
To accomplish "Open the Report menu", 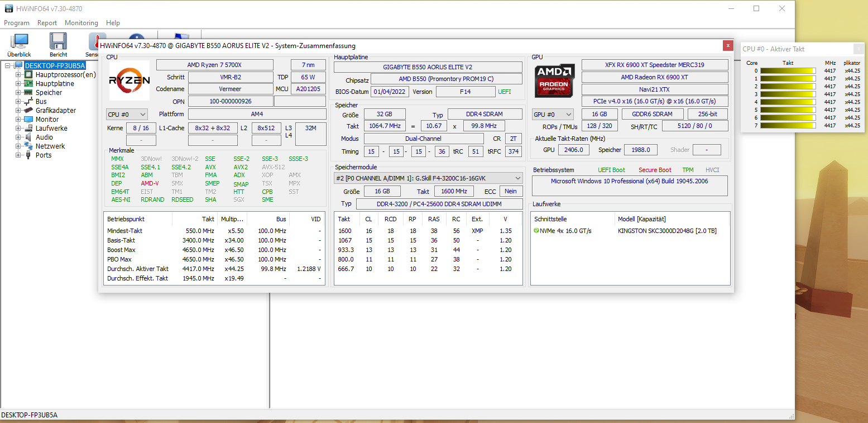I will (x=47, y=23).
